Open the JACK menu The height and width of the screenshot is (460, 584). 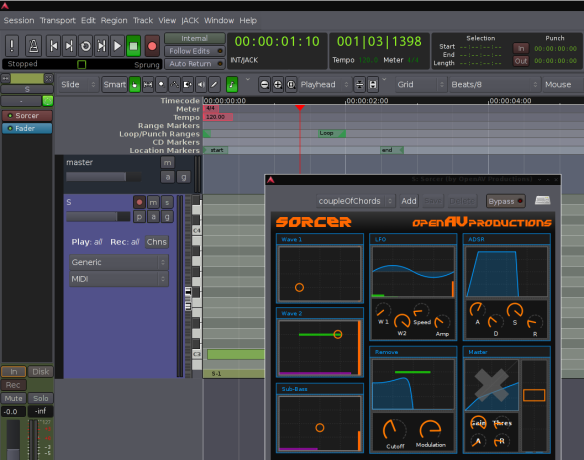pos(190,20)
